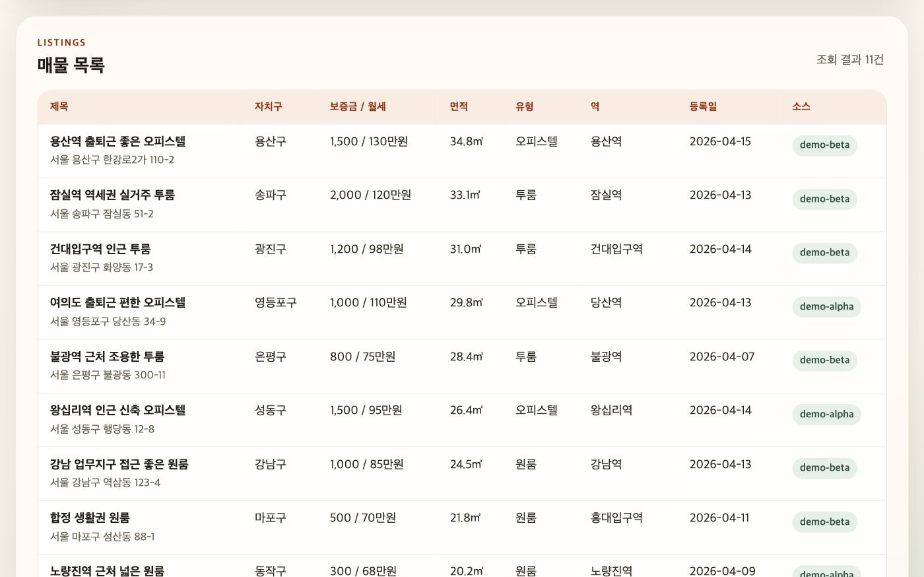Select price 2,000 / 120만원

pyautogui.click(x=370, y=195)
